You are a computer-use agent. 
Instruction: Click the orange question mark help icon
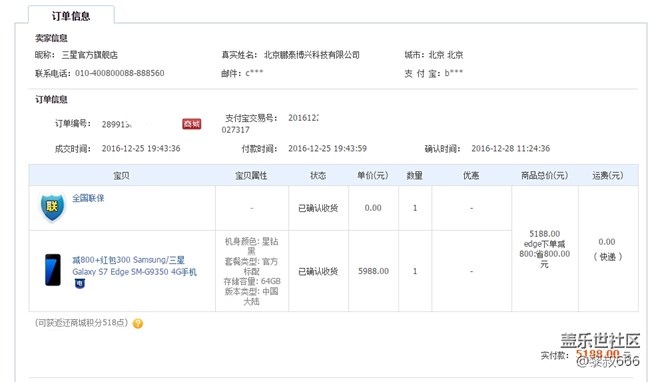tap(138, 324)
